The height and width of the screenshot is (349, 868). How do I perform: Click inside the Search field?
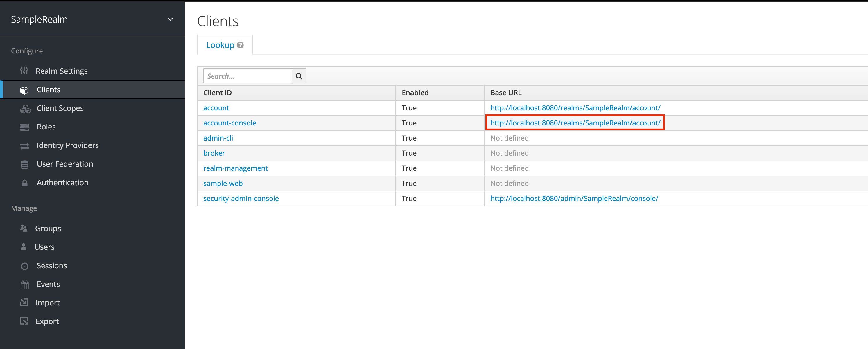point(248,75)
